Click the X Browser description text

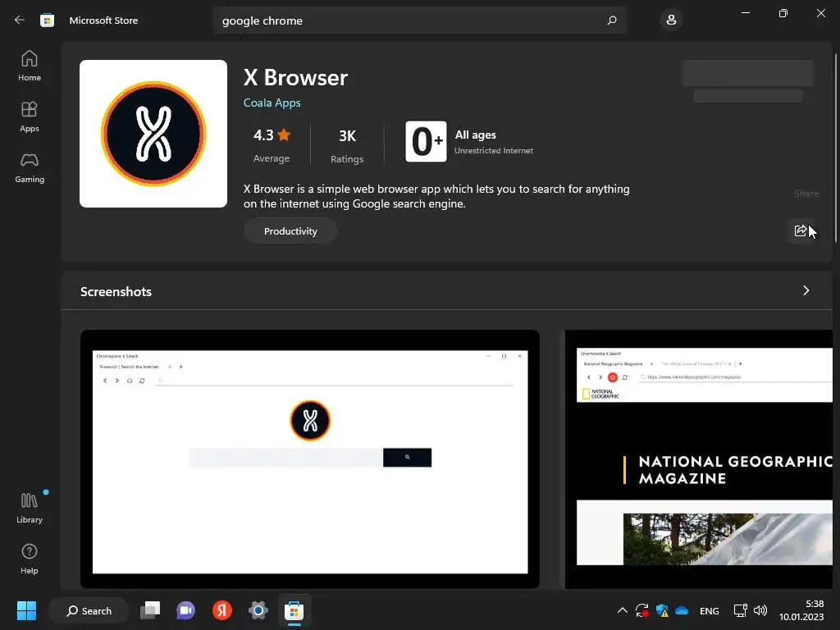click(436, 196)
